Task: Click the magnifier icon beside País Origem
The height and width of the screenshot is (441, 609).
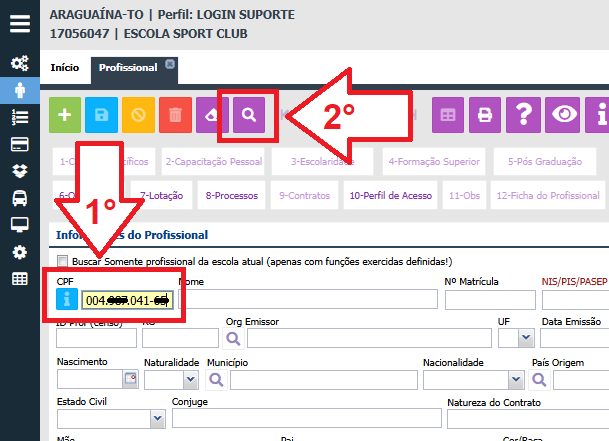Action: (539, 380)
